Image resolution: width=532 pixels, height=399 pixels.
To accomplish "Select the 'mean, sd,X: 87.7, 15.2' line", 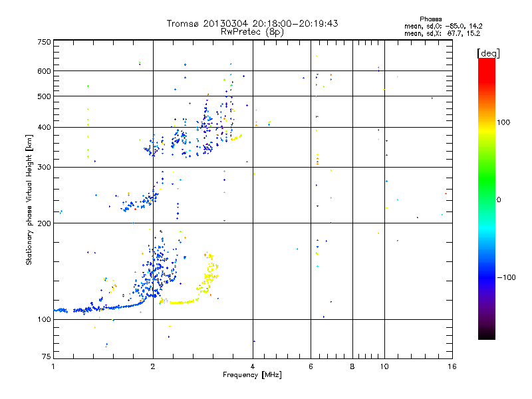I will 442,33.
